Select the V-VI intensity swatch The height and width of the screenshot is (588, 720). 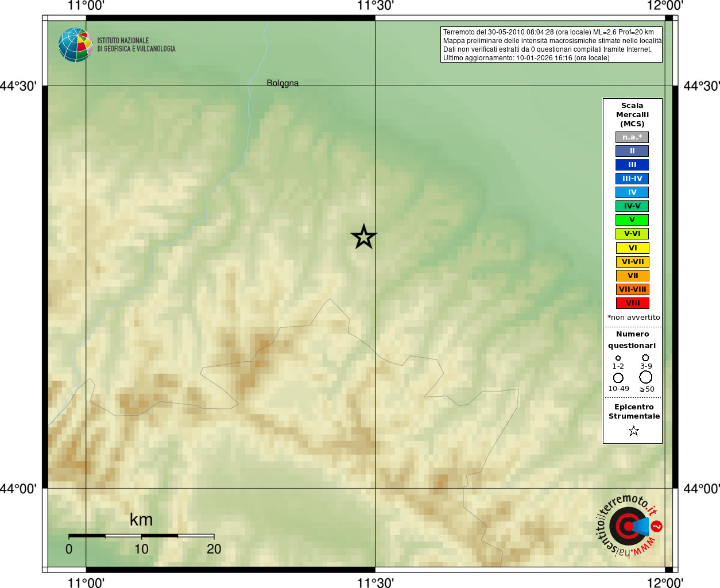[632, 234]
